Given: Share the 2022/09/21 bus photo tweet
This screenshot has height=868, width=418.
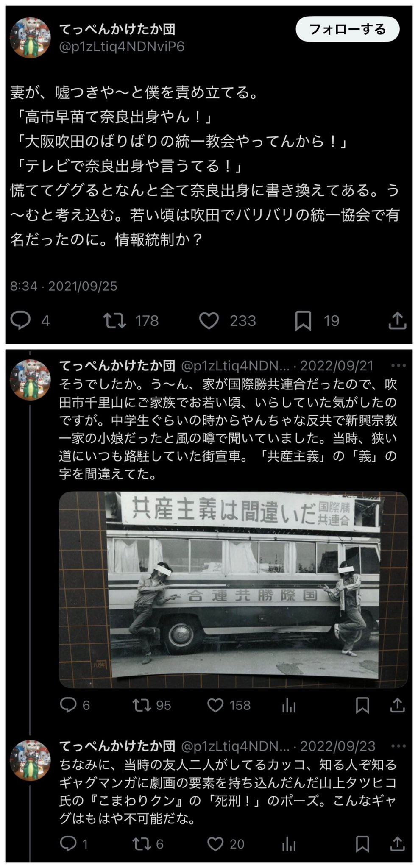Looking at the screenshot, I should coord(397,705).
